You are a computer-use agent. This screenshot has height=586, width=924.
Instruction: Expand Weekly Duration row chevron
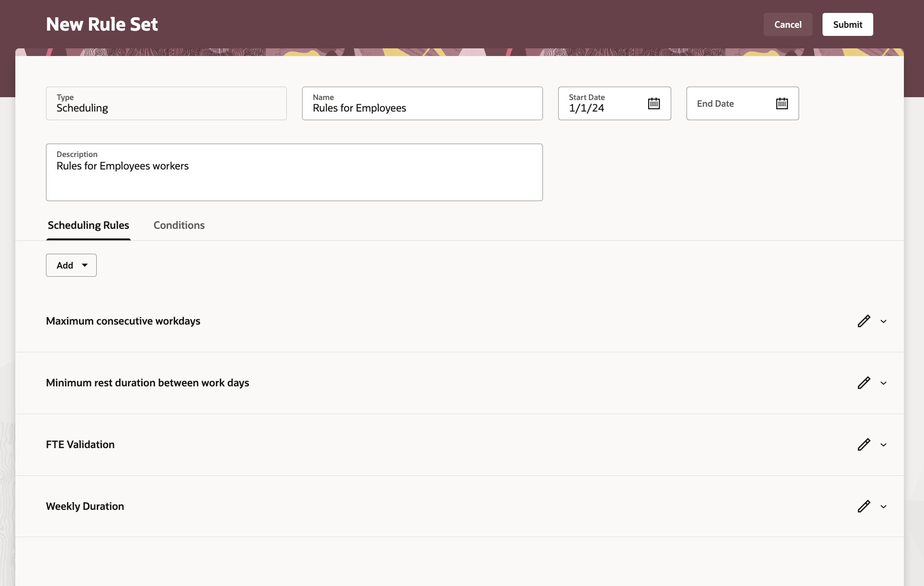point(883,507)
